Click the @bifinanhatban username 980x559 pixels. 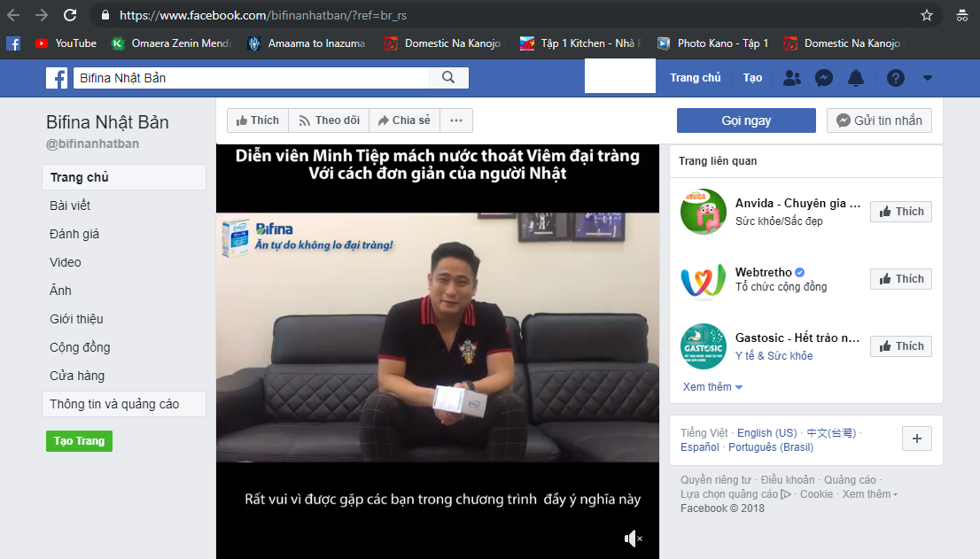pyautogui.click(x=92, y=144)
